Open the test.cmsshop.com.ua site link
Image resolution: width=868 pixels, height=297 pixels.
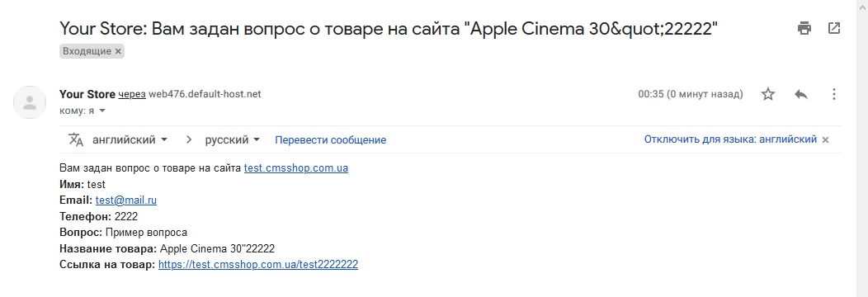[296, 167]
